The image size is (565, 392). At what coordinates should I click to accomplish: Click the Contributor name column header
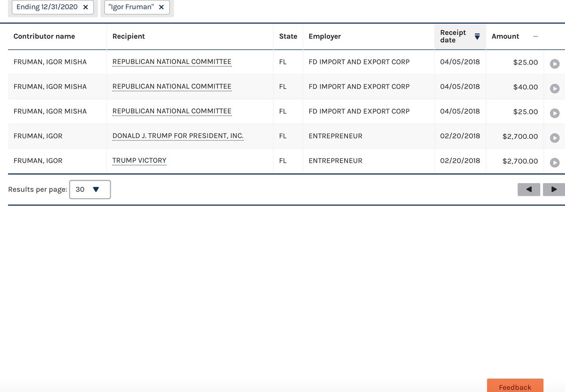(x=44, y=36)
